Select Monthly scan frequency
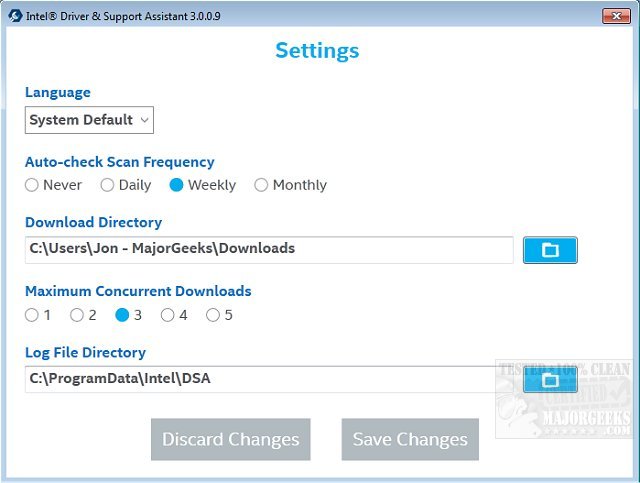Image resolution: width=640 pixels, height=483 pixels. pyautogui.click(x=261, y=185)
